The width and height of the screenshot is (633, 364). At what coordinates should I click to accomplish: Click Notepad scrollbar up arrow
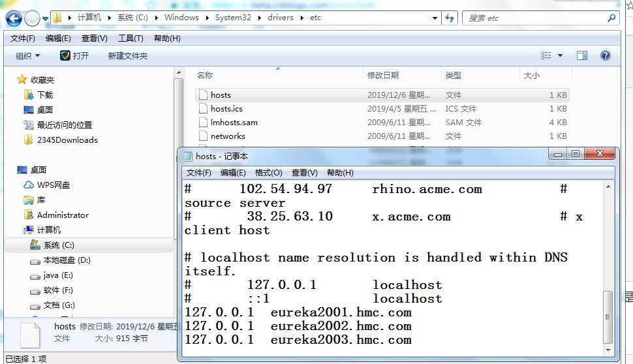(608, 187)
